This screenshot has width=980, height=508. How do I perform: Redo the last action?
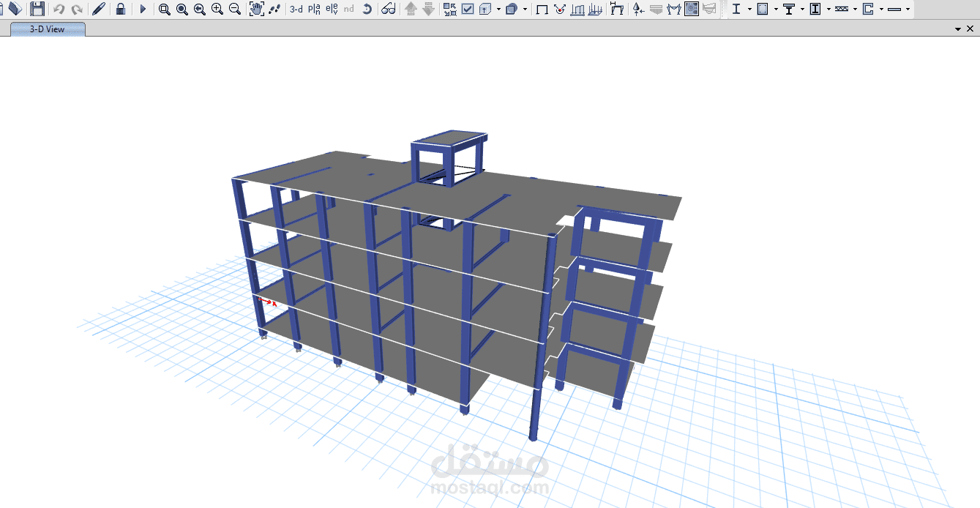78,9
